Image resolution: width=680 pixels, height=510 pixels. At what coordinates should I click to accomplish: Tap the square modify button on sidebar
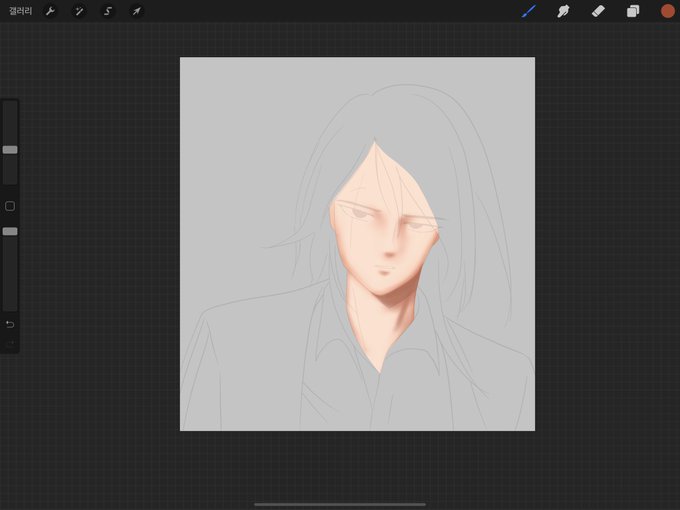10,206
